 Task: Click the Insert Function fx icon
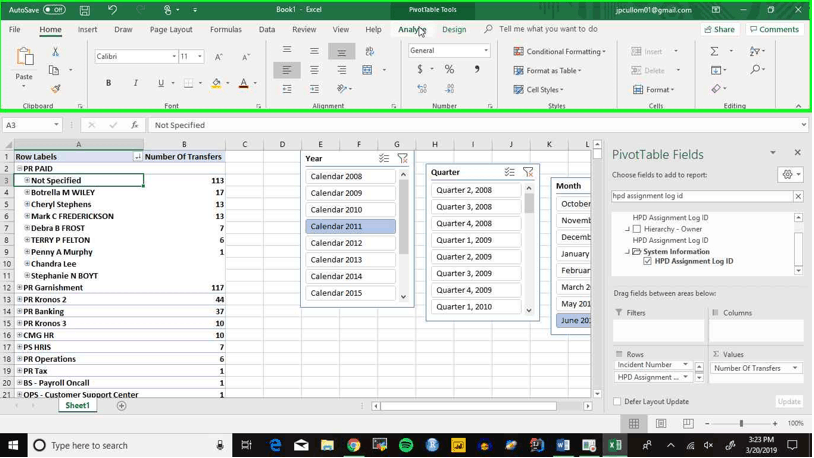pos(134,125)
